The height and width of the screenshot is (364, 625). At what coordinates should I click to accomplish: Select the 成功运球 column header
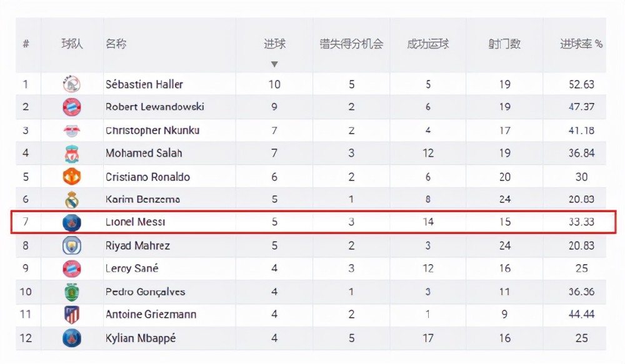(x=427, y=44)
